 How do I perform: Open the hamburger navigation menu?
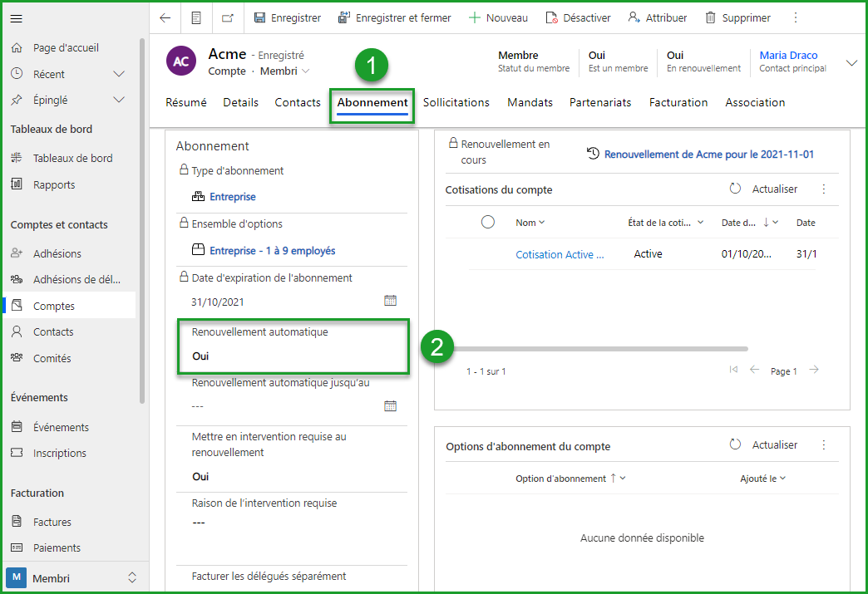coord(17,18)
